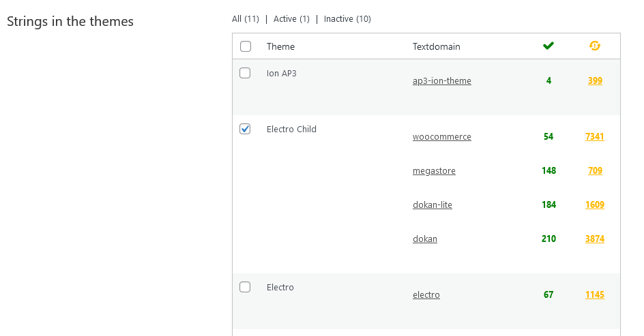This screenshot has width=644, height=336.
Task: Open the woocommerce textdomain link
Action: [x=441, y=136]
